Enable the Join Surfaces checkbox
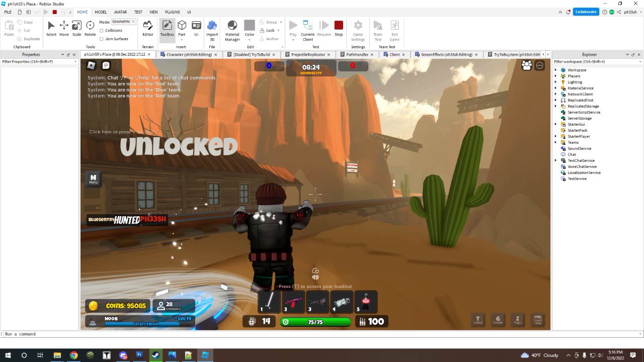Viewport: 644px width, 362px height. (x=102, y=39)
